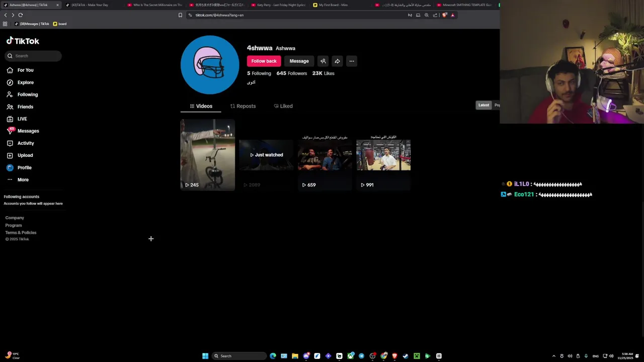Click the browser back arrow
This screenshot has height=362, width=644.
point(6,15)
